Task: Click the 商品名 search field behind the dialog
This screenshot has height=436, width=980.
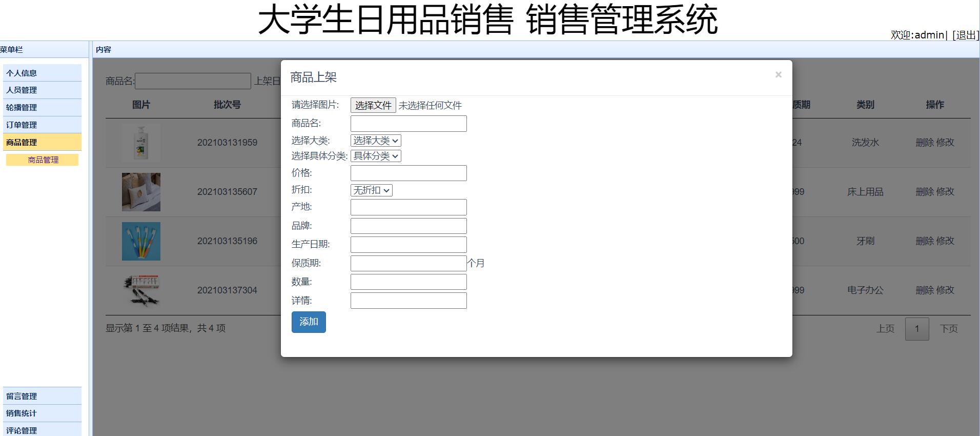Action: pyautogui.click(x=193, y=81)
